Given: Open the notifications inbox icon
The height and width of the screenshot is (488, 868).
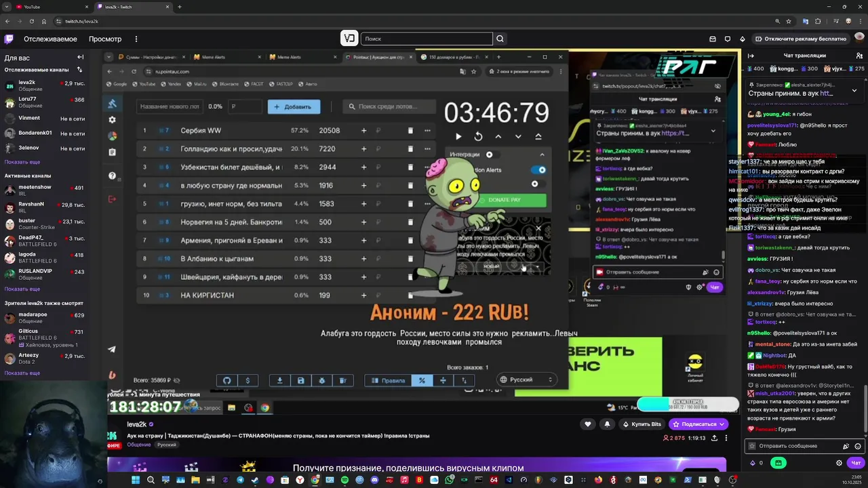Looking at the screenshot, I should tap(713, 39).
